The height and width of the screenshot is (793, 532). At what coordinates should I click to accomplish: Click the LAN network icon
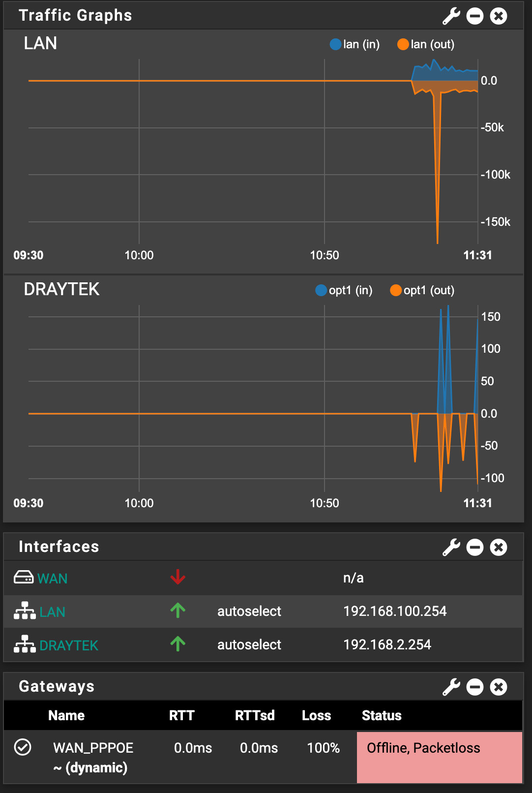(x=25, y=610)
